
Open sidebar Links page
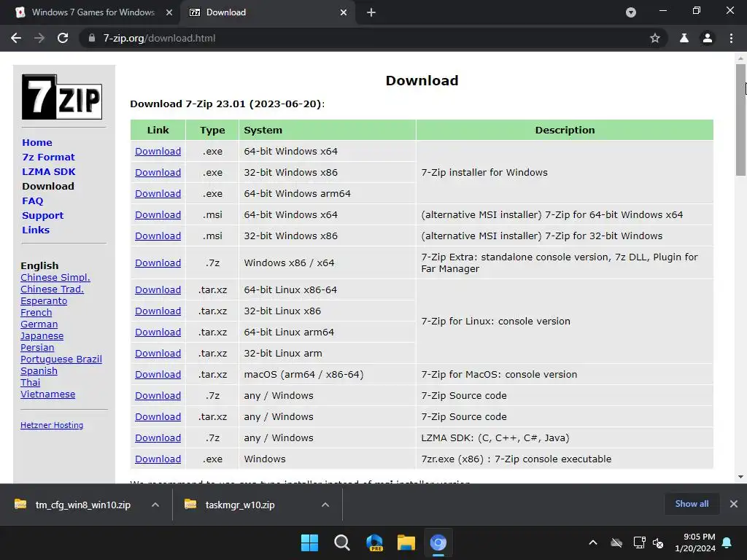pyautogui.click(x=36, y=230)
